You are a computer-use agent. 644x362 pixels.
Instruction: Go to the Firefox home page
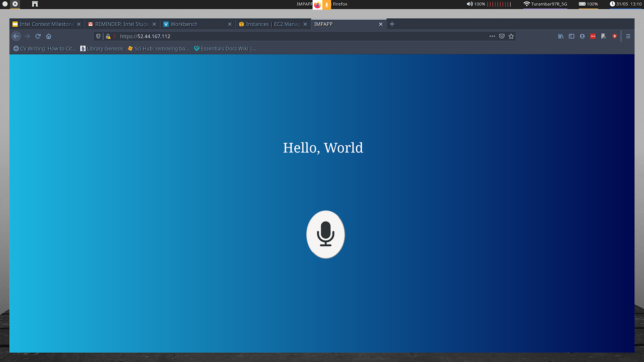[x=49, y=36]
